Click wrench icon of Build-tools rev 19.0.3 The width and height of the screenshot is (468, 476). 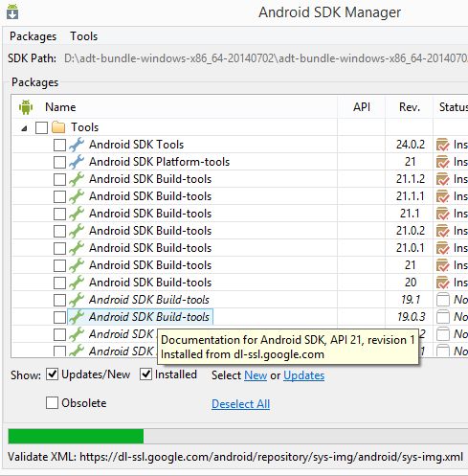(x=77, y=317)
